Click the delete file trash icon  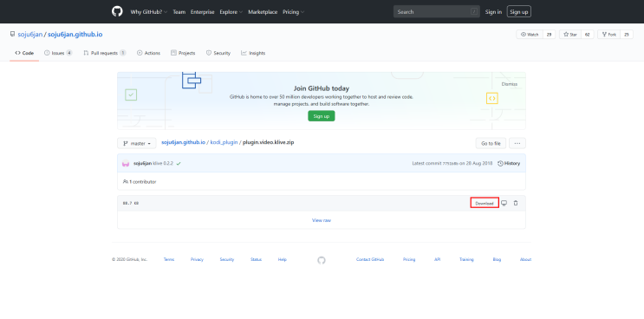(516, 203)
